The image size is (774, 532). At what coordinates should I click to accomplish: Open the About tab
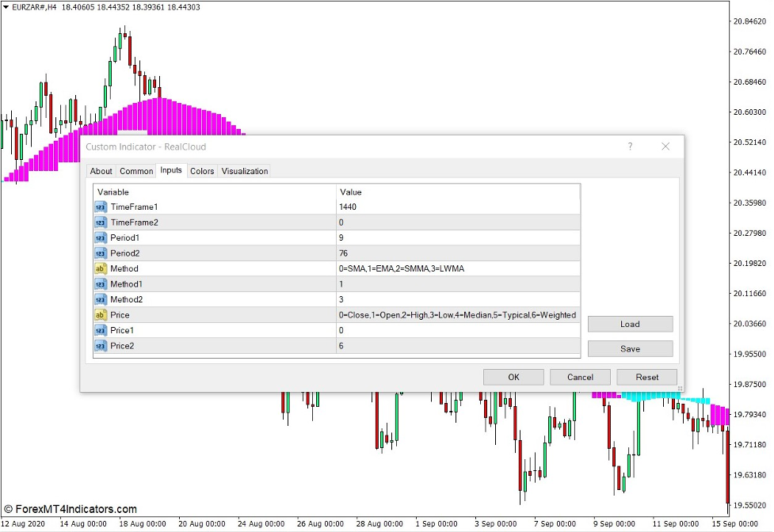pyautogui.click(x=101, y=170)
